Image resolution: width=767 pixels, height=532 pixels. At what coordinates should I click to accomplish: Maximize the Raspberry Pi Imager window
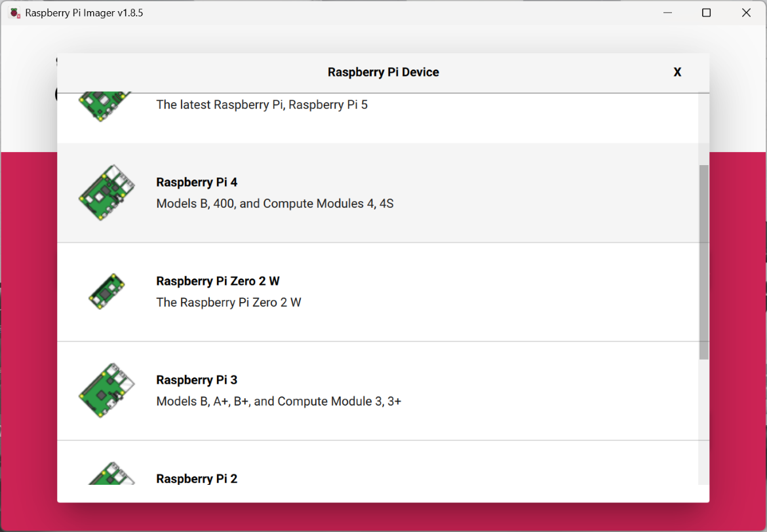[706, 12]
